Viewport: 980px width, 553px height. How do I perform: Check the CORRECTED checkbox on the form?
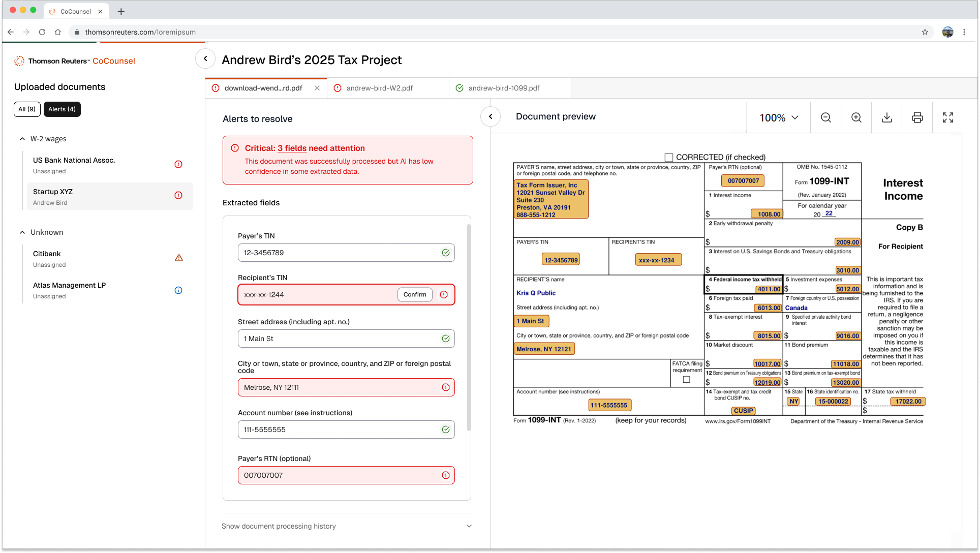(669, 157)
